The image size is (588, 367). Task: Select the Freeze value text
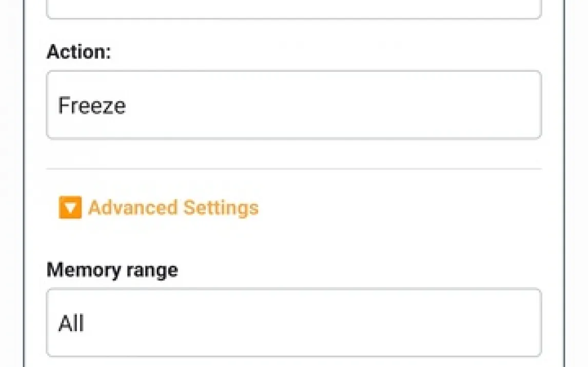(92, 106)
